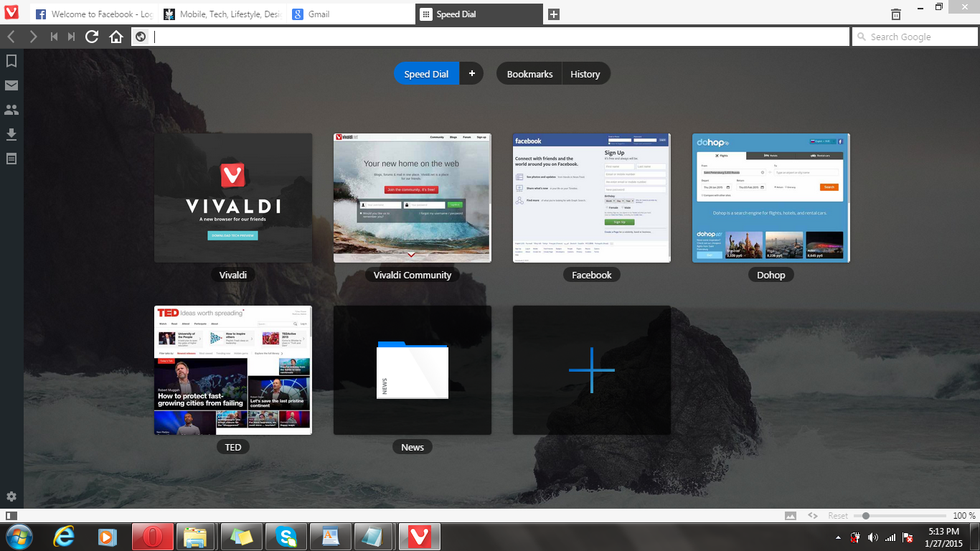Viewport: 980px width, 551px height.
Task: Expand the closed tabs trash list
Action: pyautogui.click(x=896, y=14)
